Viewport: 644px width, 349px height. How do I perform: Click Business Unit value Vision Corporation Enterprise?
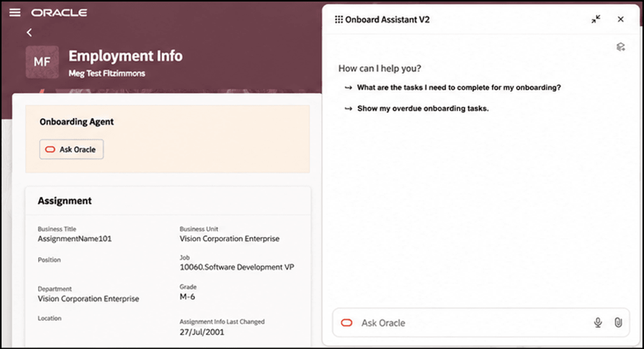[x=229, y=238]
